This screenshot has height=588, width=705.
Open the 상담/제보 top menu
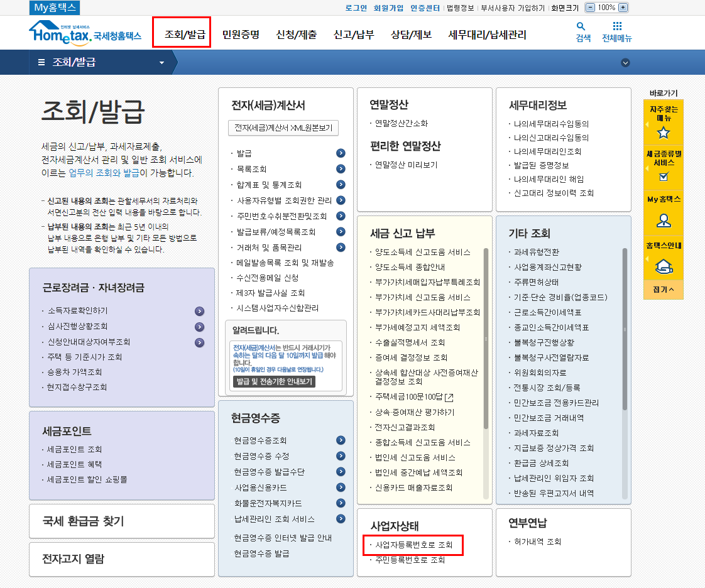[x=411, y=34]
